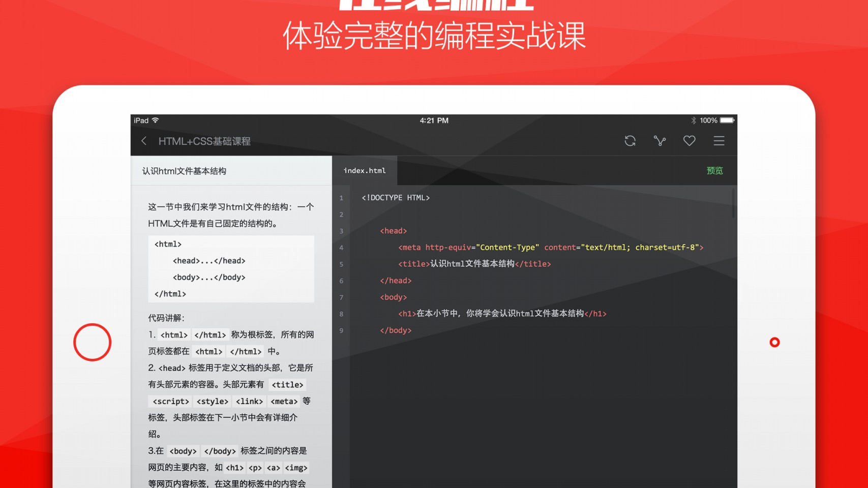
Task: Click line number 4 in gutter
Action: tap(341, 248)
